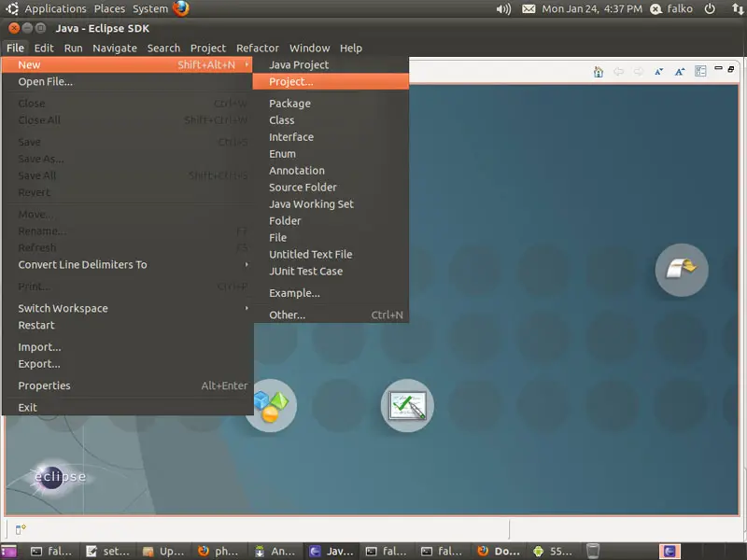Open the System menu in top panel
Viewport: 747px width, 560px height.
click(150, 9)
